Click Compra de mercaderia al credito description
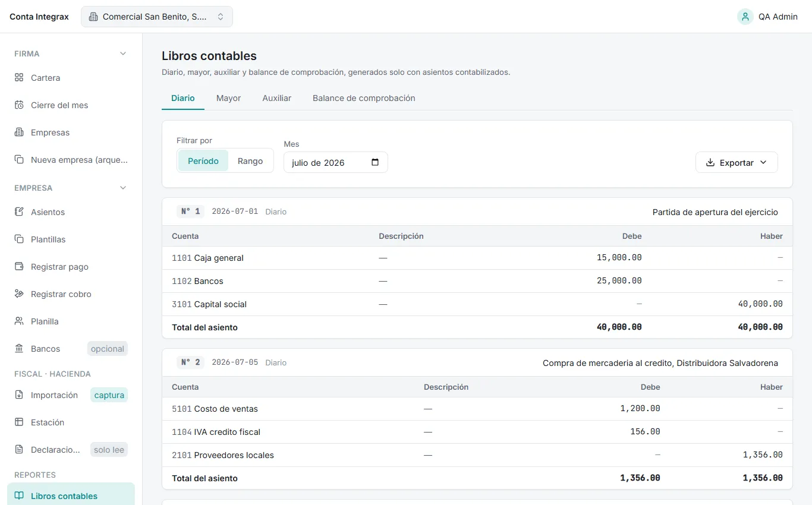This screenshot has height=505, width=812. (660, 363)
